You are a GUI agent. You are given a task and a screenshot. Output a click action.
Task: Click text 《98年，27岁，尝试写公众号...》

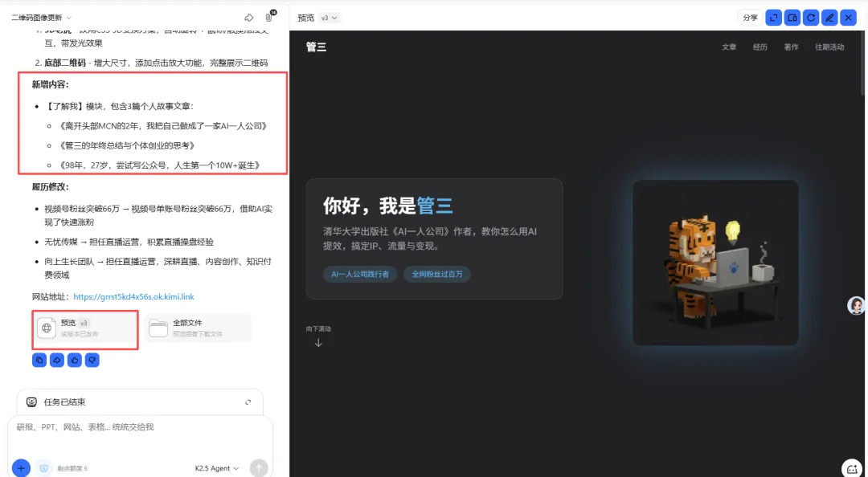coord(159,165)
